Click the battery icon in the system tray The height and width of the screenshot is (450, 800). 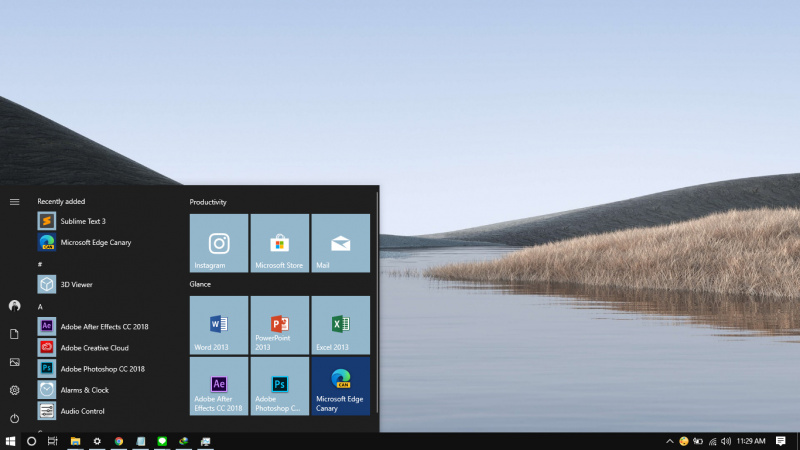(698, 441)
